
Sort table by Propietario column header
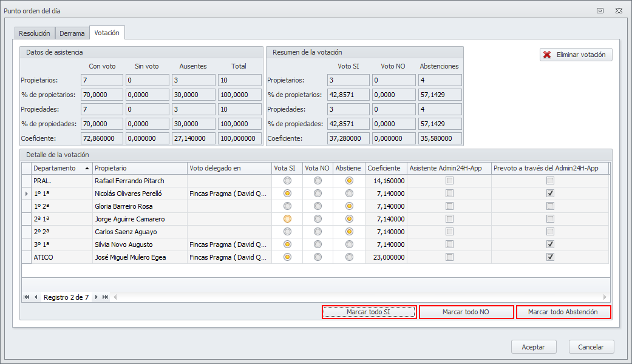tap(140, 168)
